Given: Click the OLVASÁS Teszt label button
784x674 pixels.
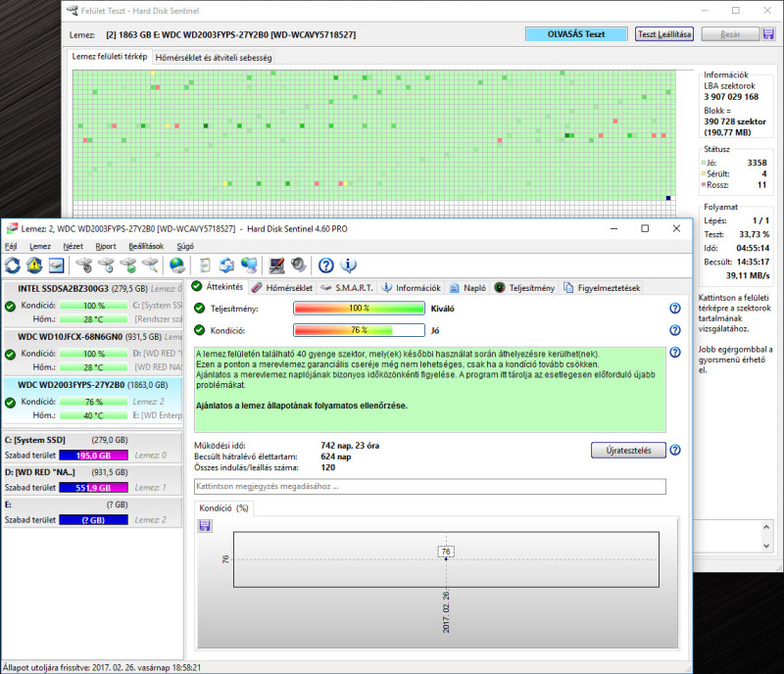Looking at the screenshot, I should (576, 34).
